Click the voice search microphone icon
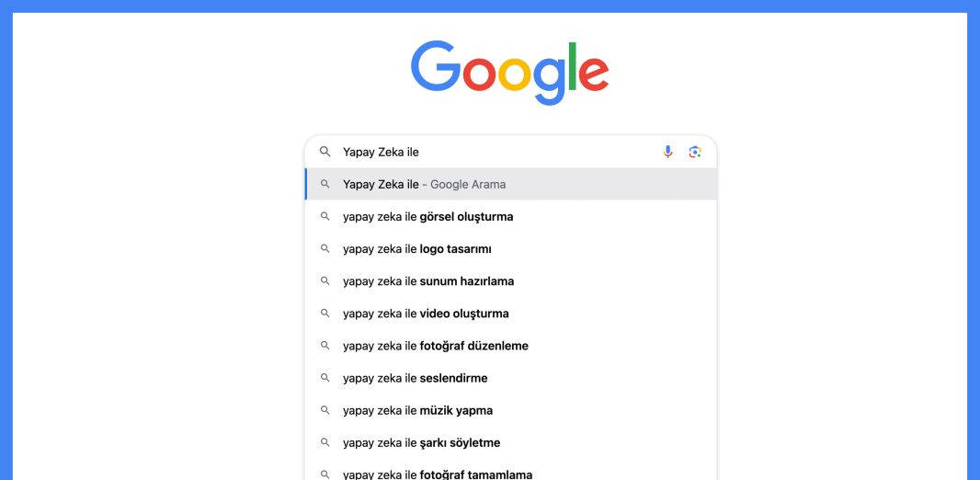The height and width of the screenshot is (480, 980). click(x=667, y=152)
